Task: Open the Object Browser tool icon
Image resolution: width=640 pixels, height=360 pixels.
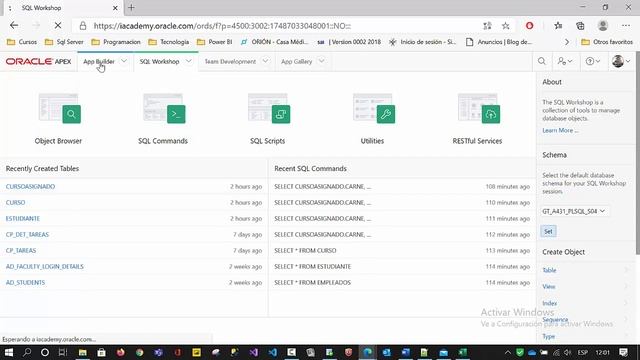Action: (60, 109)
